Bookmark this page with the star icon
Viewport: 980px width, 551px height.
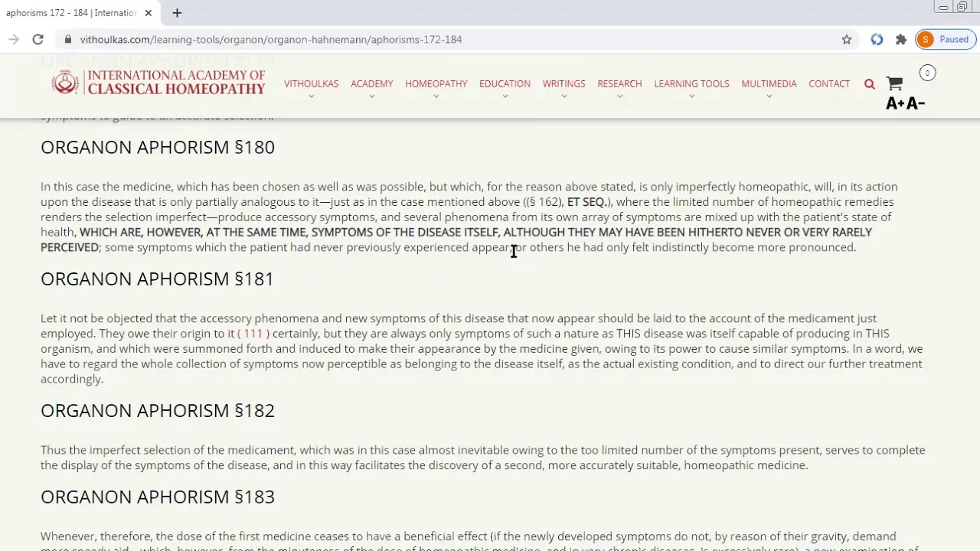click(847, 39)
